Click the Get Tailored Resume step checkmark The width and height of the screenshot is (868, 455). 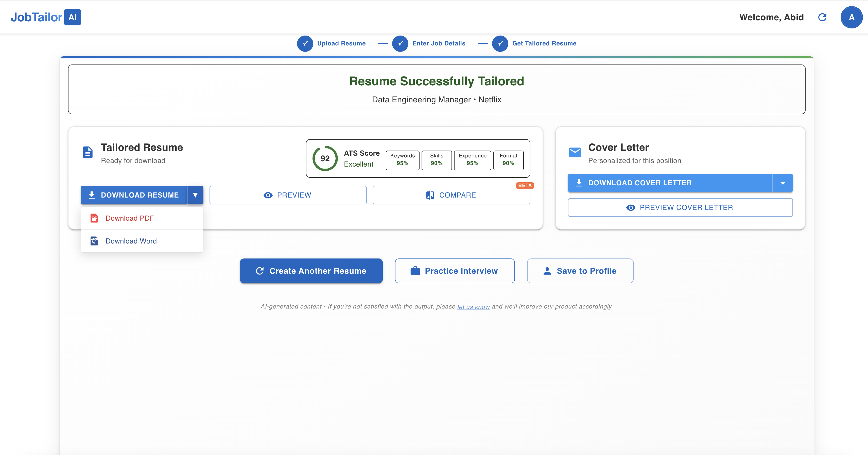500,43
